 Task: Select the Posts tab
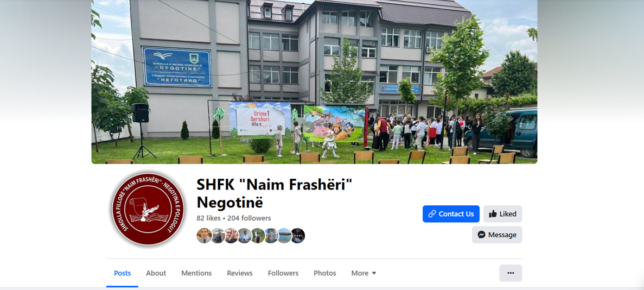[123, 273]
